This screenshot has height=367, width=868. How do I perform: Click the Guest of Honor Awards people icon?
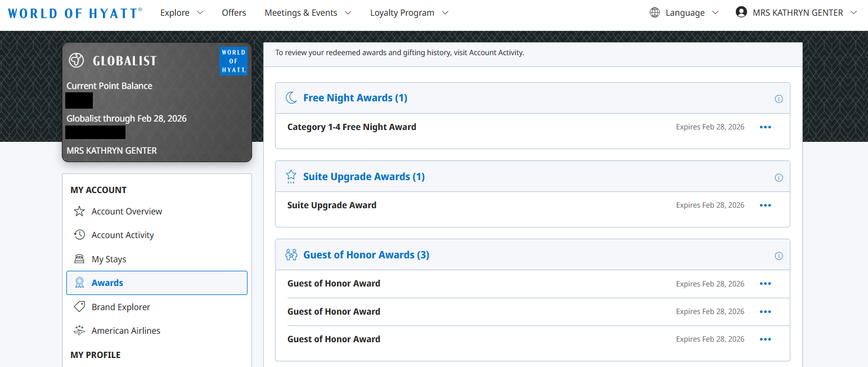coord(291,254)
